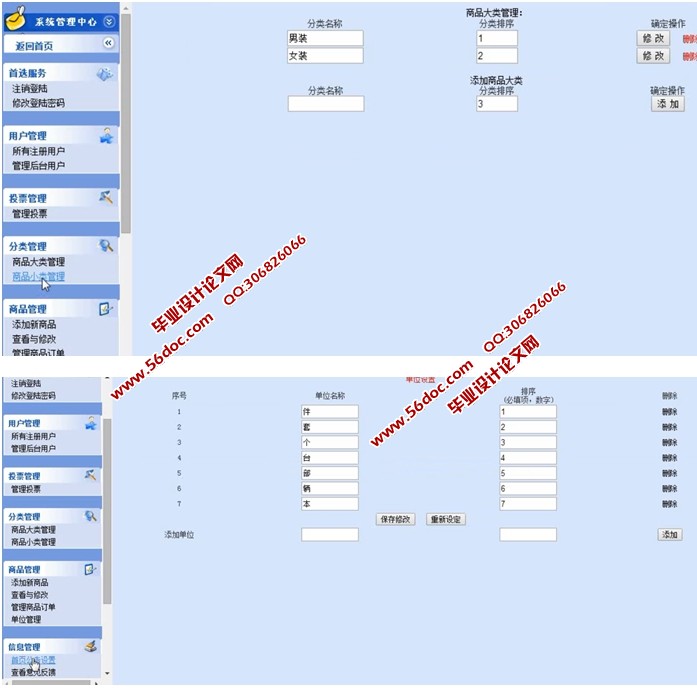Click the 信息管理 section icon
Screen dimensions: 697x695
[91, 646]
